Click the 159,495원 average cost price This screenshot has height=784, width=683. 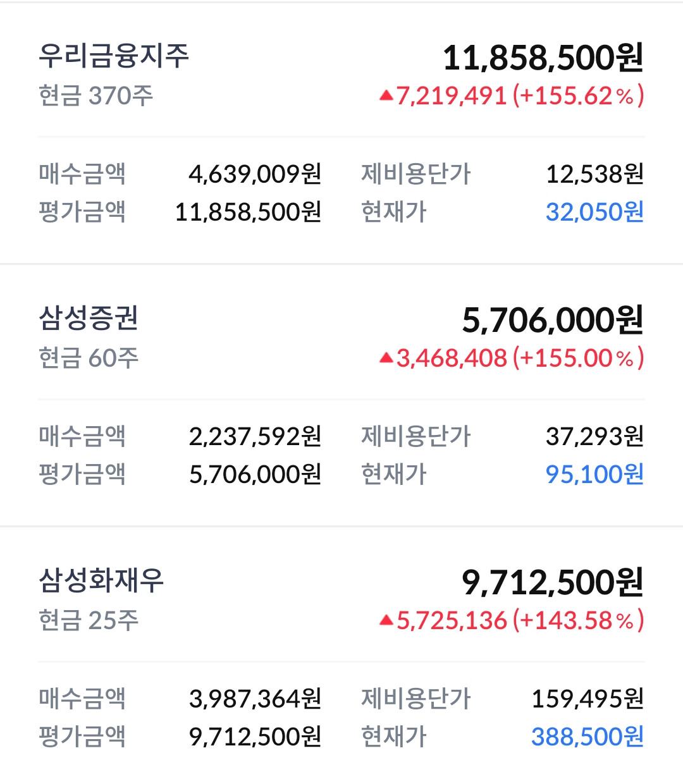588,699
